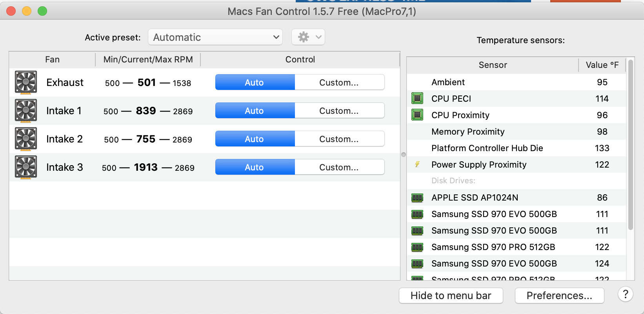This screenshot has width=644, height=314.
Task: Click the Exhaust fan icon
Action: 26,82
